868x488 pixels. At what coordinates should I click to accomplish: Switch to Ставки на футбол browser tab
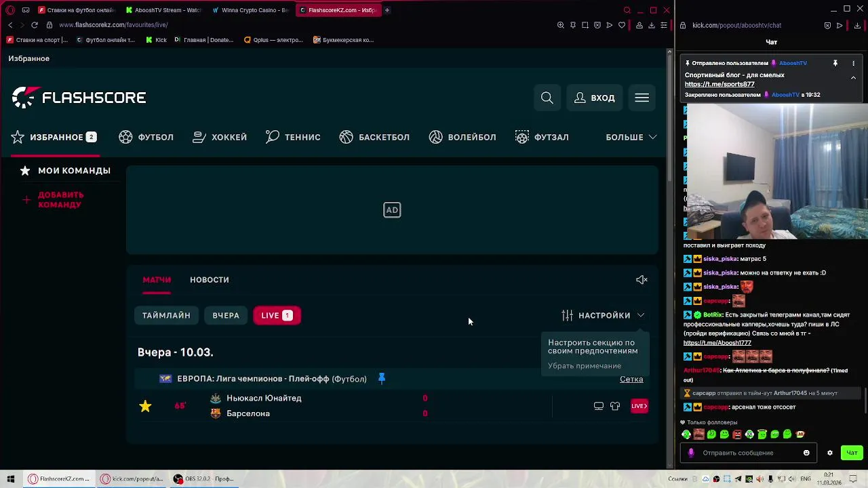tap(77, 10)
